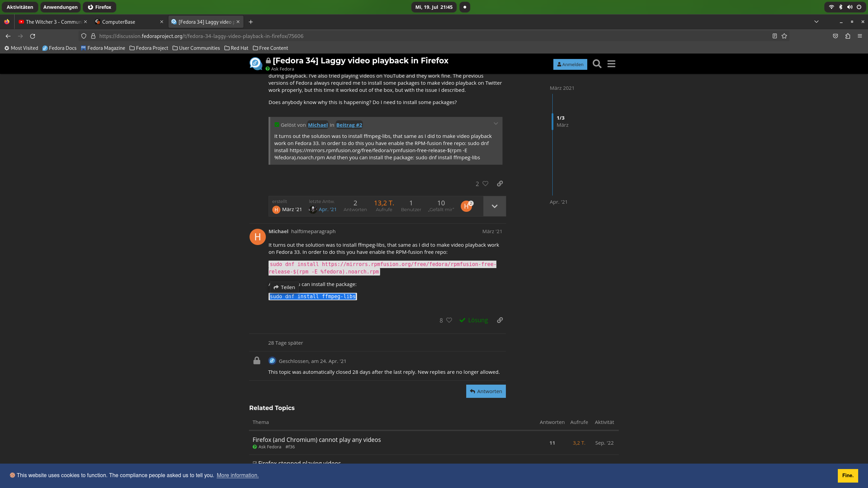Sort related topics by Antworten column
The width and height of the screenshot is (868, 488).
(552, 422)
